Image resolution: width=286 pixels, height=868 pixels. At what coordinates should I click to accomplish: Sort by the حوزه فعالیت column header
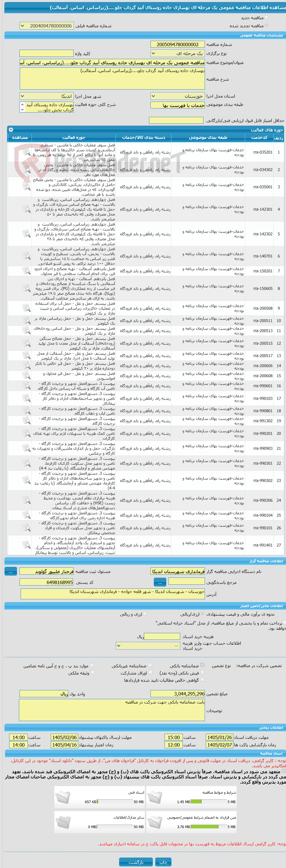coord(74,137)
